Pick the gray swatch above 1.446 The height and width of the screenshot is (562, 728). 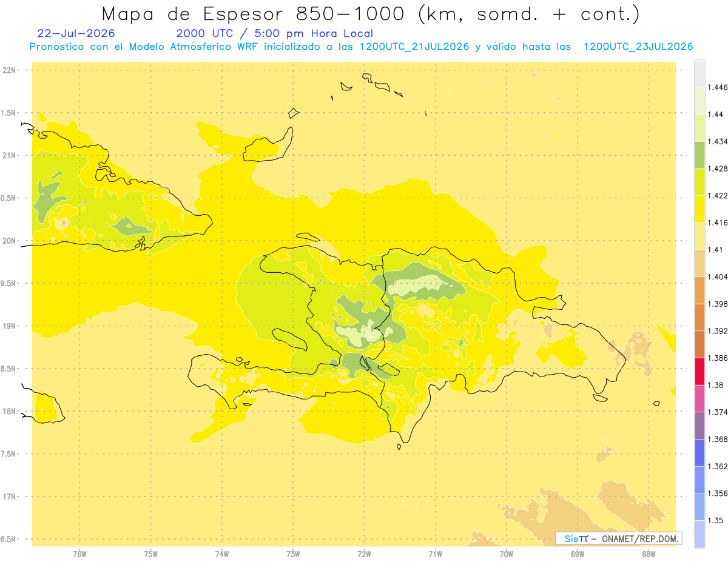[x=699, y=74]
